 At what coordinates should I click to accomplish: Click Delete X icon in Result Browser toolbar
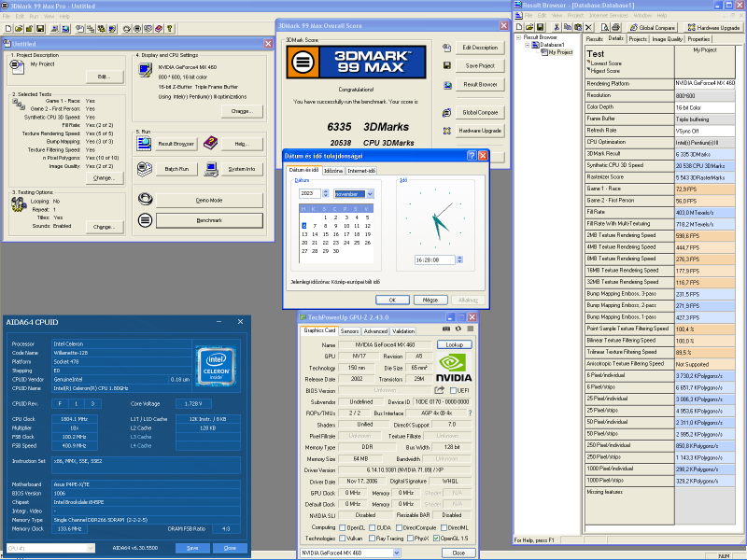(588, 27)
